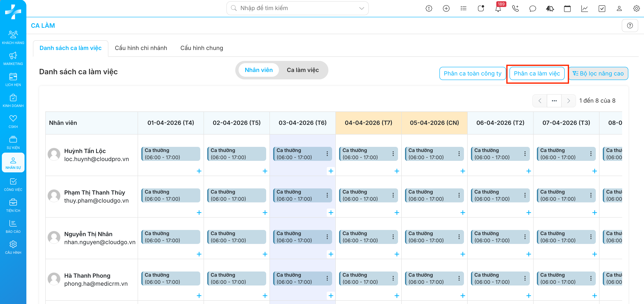Switch to Cấu hình chung tab

(201, 48)
